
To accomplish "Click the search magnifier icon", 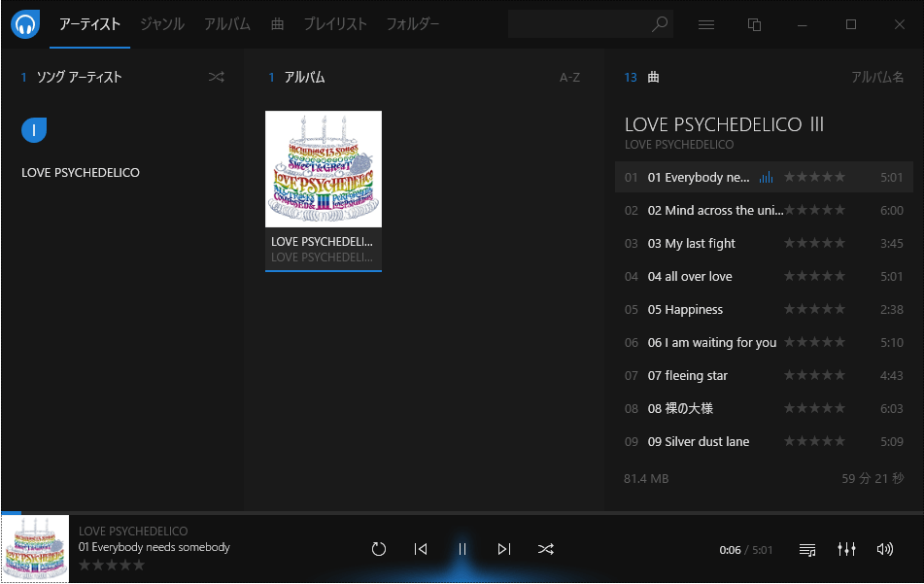I will click(660, 24).
